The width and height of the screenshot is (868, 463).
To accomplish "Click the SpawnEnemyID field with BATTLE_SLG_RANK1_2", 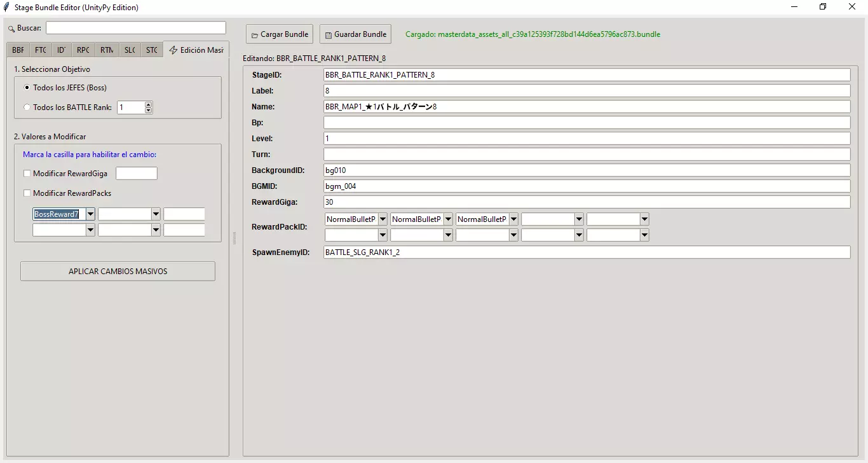I will 587,252.
